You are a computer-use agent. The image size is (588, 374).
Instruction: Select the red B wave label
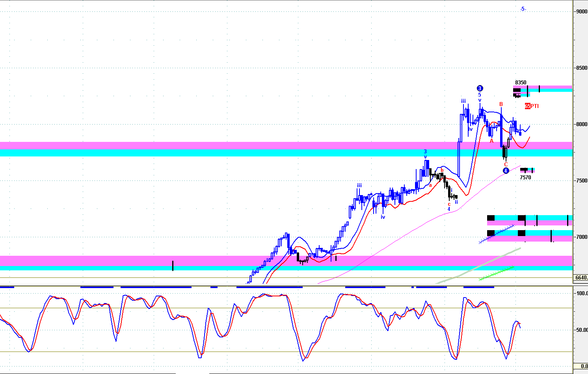click(501, 104)
